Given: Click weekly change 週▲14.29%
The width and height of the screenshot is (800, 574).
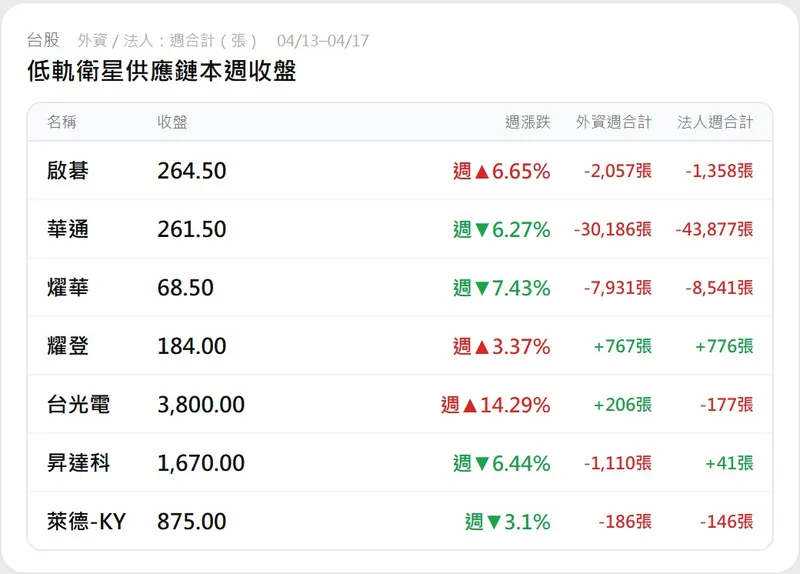Looking at the screenshot, I should [x=495, y=405].
